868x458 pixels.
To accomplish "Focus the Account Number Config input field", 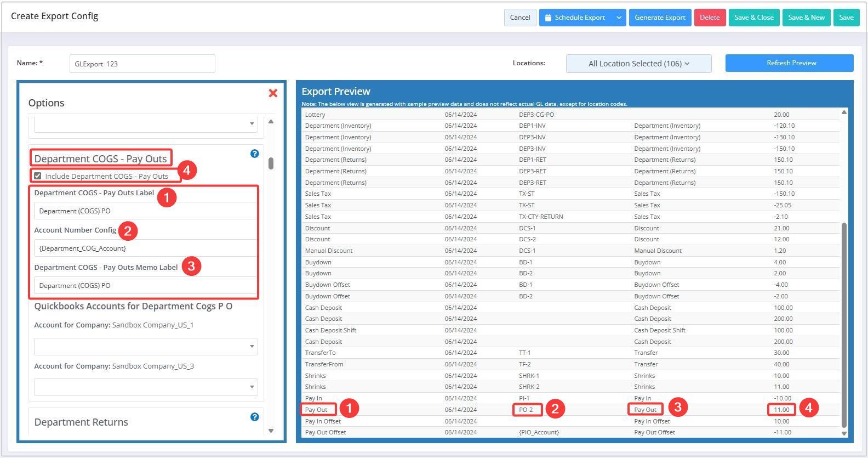I will [145, 248].
